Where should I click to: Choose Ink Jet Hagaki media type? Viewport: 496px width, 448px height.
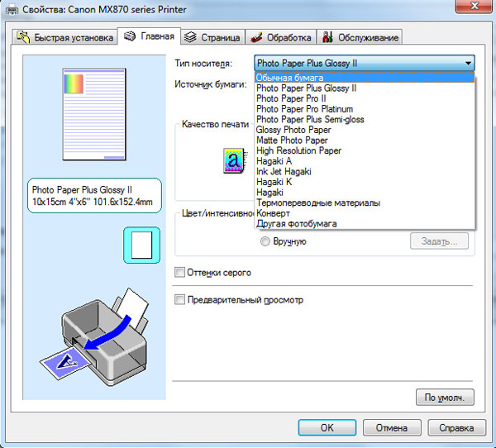tap(365, 171)
